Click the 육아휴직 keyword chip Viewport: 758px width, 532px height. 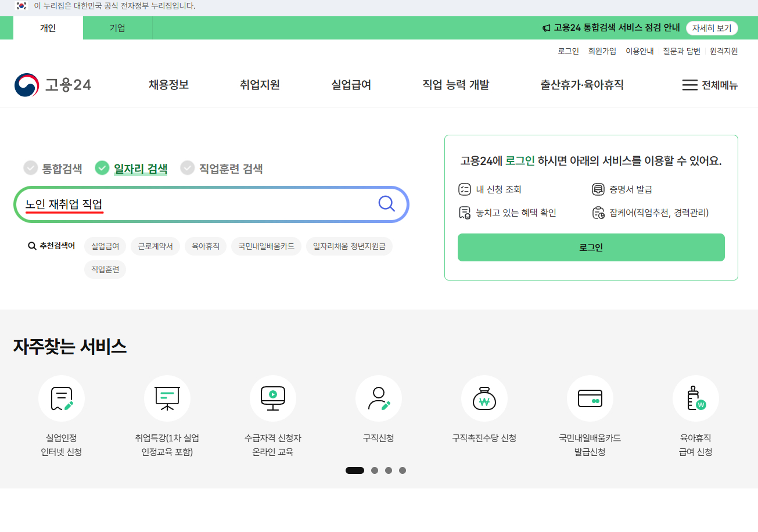tap(206, 246)
